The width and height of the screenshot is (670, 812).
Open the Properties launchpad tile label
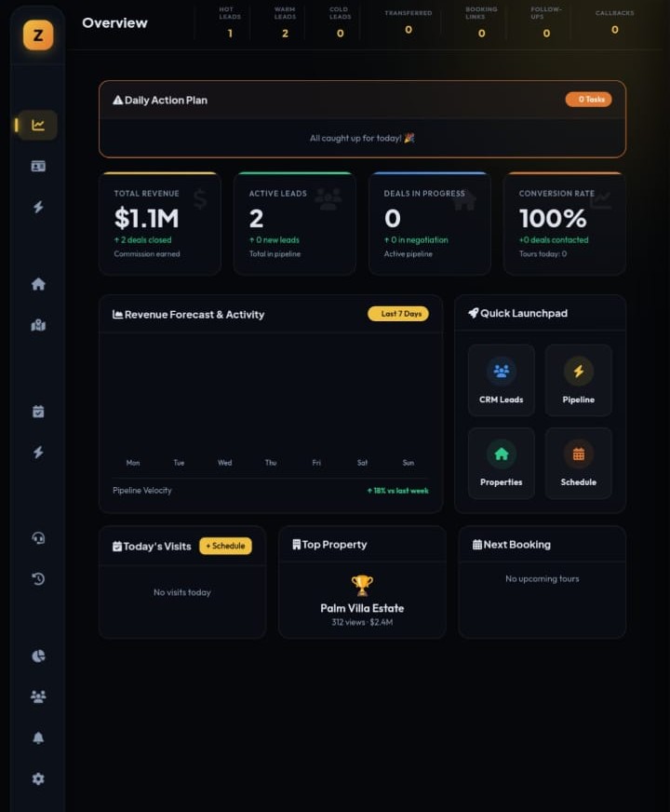point(501,482)
